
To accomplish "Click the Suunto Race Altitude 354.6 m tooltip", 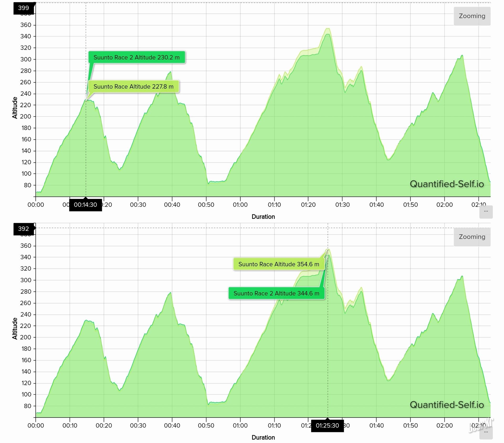I will (279, 264).
